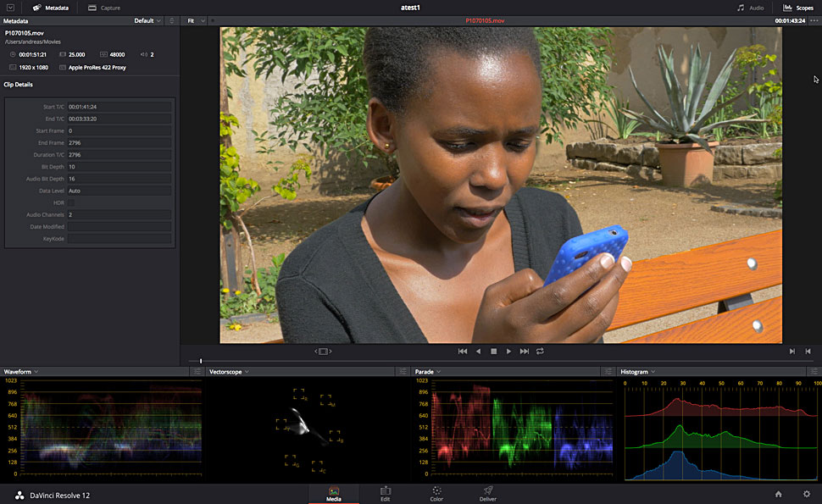Screen dimensions: 822x504
Task: Open the Home project manager icon
Action: pyautogui.click(x=778, y=494)
